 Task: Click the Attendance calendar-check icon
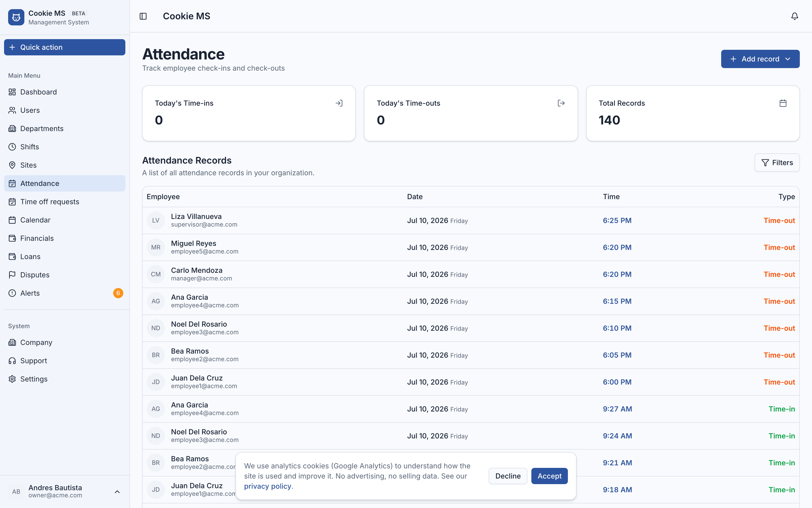12,183
